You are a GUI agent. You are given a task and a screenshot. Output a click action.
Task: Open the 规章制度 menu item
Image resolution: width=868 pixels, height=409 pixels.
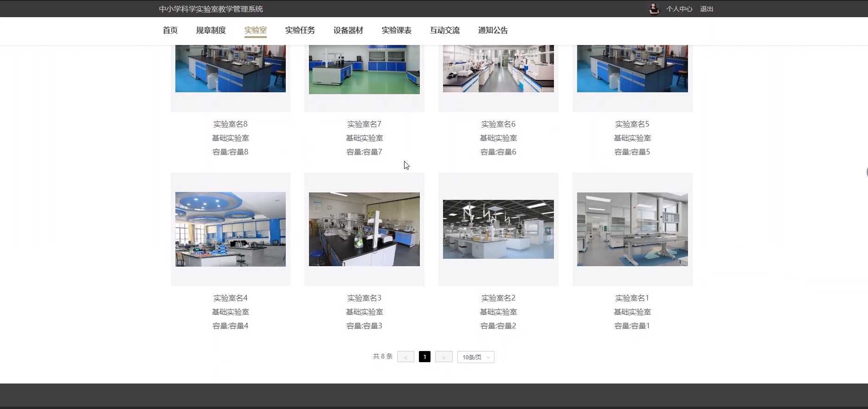click(x=211, y=30)
